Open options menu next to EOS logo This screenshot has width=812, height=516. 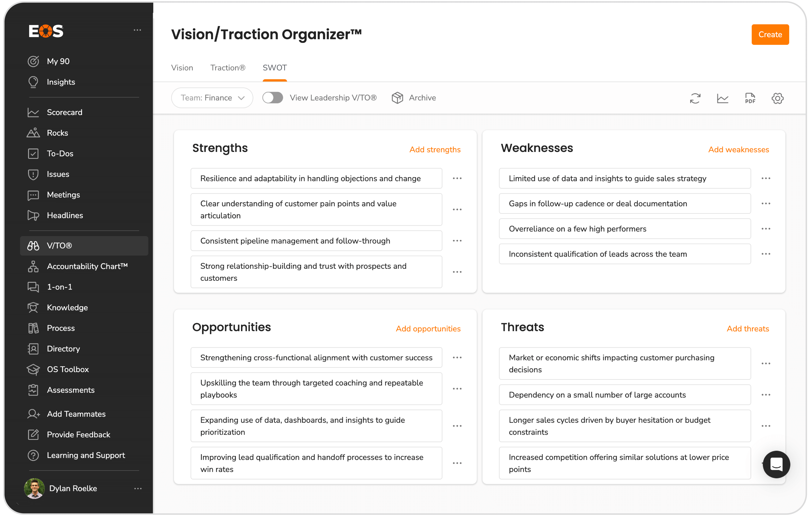[x=138, y=30]
